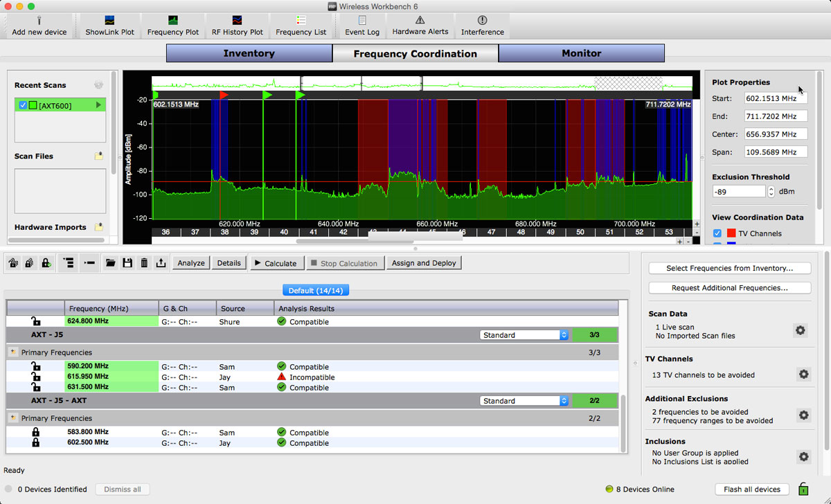
Task: Click Assign and Deploy button
Action: point(424,263)
